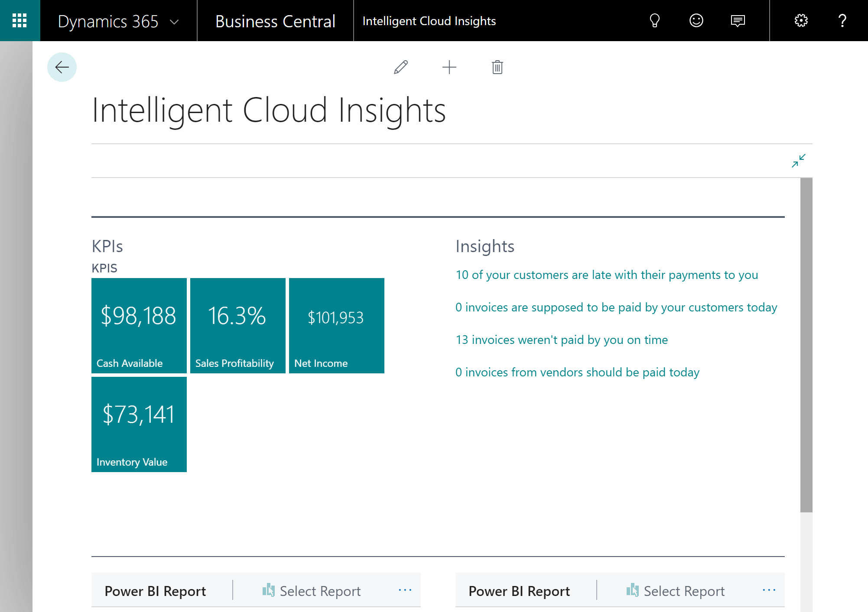868x612 pixels.
Task: Open the Cash Available KPI tile
Action: click(139, 326)
